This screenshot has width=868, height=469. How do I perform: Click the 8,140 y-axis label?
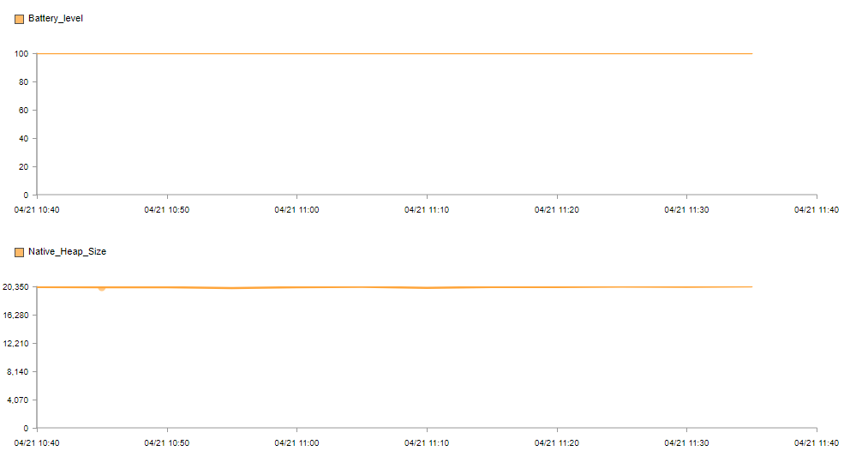(18, 371)
